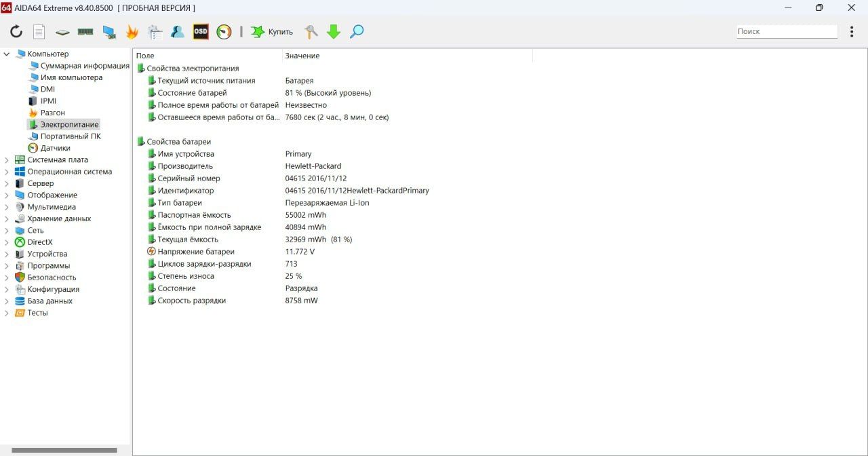Collapse the Компьютер tree node
Image resolution: width=868 pixels, height=456 pixels.
[7, 54]
